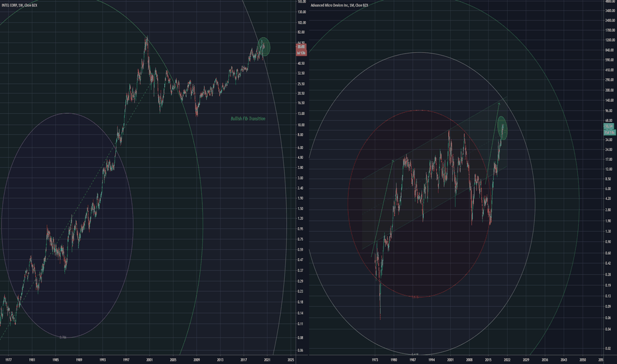Viewport: 617px width, 364px height.
Task: Click the 1987 label on AMD time axis
Action: tap(412, 359)
